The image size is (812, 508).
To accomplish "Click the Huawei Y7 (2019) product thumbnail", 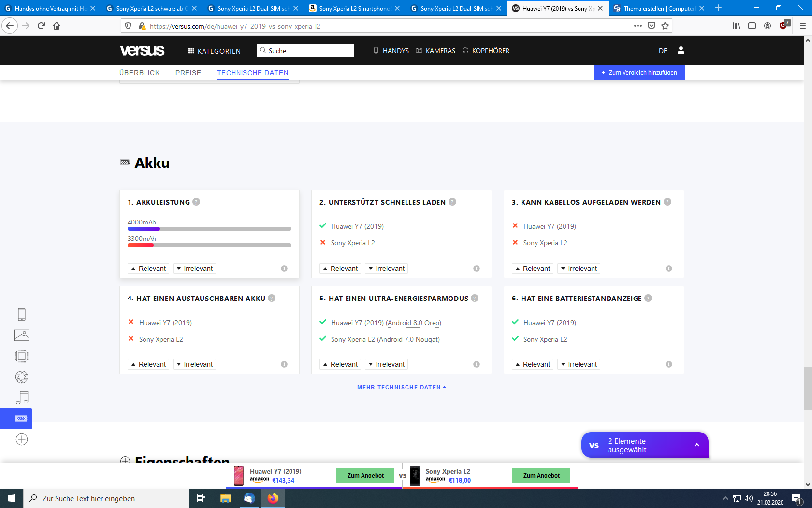I will click(239, 476).
